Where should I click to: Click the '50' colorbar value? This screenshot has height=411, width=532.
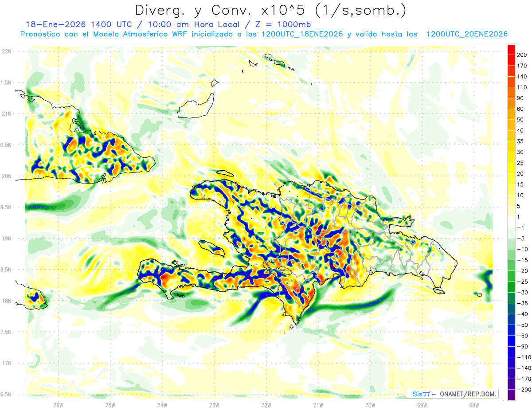point(520,120)
